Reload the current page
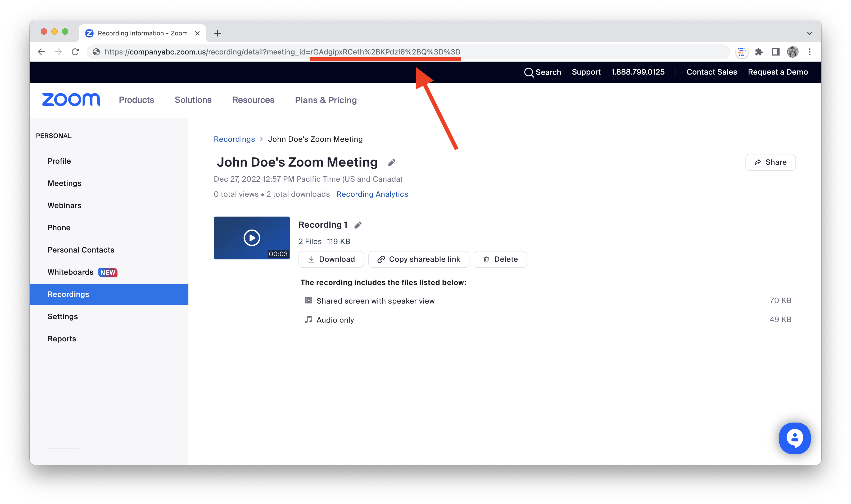The height and width of the screenshot is (504, 851). [75, 52]
